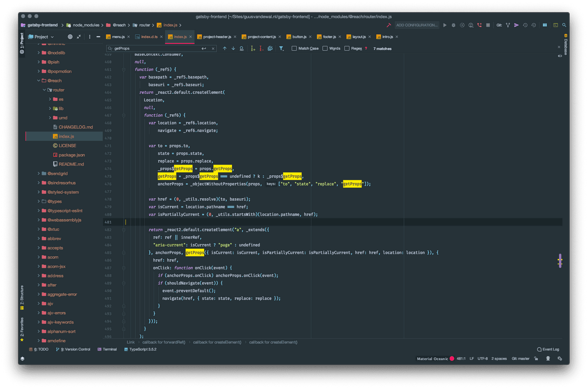Open the Terminal tool window
This screenshot has height=389, width=588.
107,349
